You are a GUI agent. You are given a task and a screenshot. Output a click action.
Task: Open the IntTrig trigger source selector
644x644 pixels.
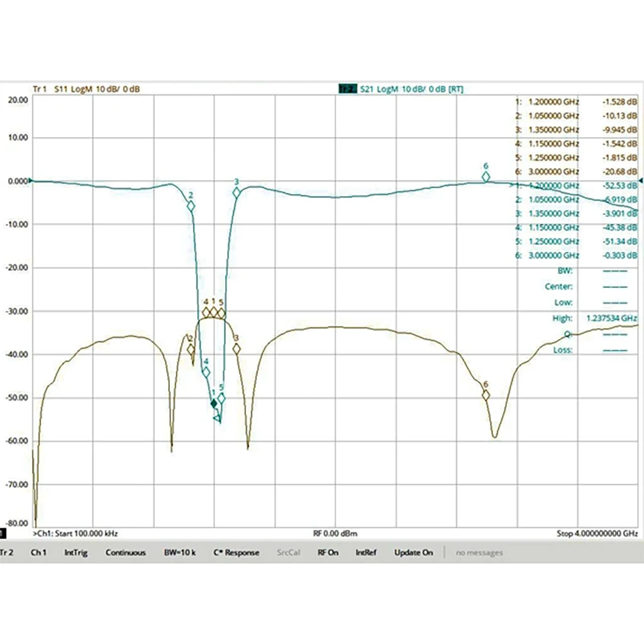coord(75,553)
